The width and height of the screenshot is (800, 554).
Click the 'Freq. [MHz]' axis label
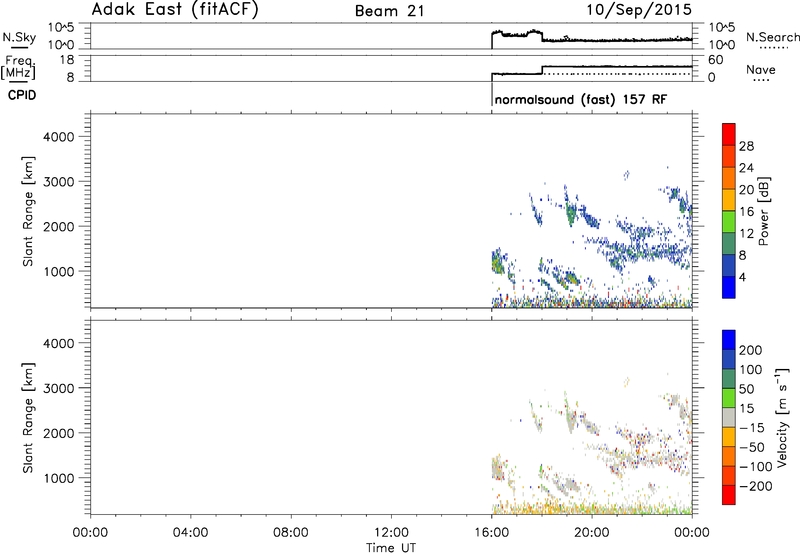(x=19, y=67)
